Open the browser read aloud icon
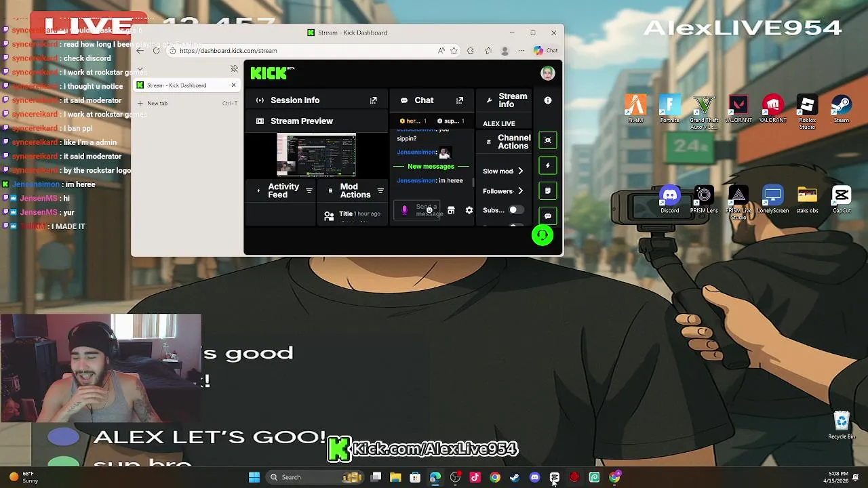Image resolution: width=868 pixels, height=488 pixels. coord(441,51)
